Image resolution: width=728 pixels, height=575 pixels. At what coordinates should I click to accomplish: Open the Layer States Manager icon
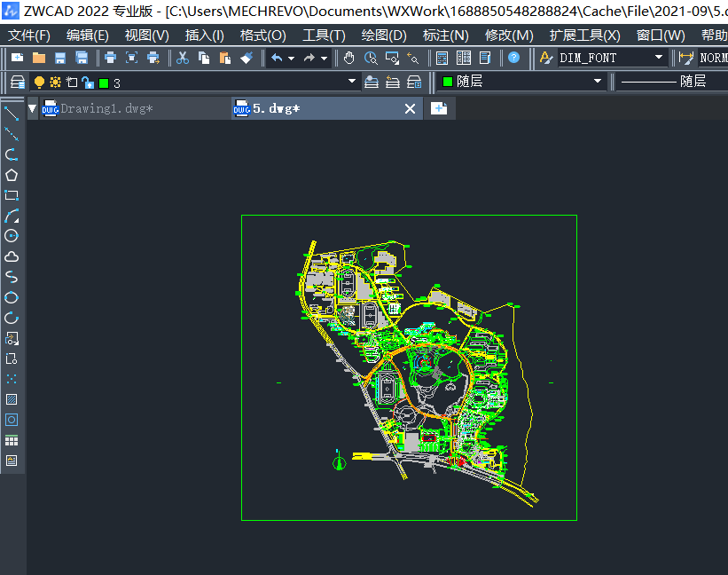[x=414, y=83]
